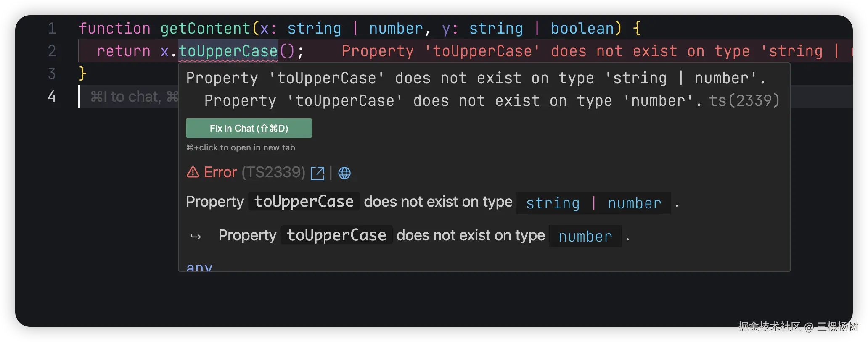Select line number 1 in the gutter

52,29
